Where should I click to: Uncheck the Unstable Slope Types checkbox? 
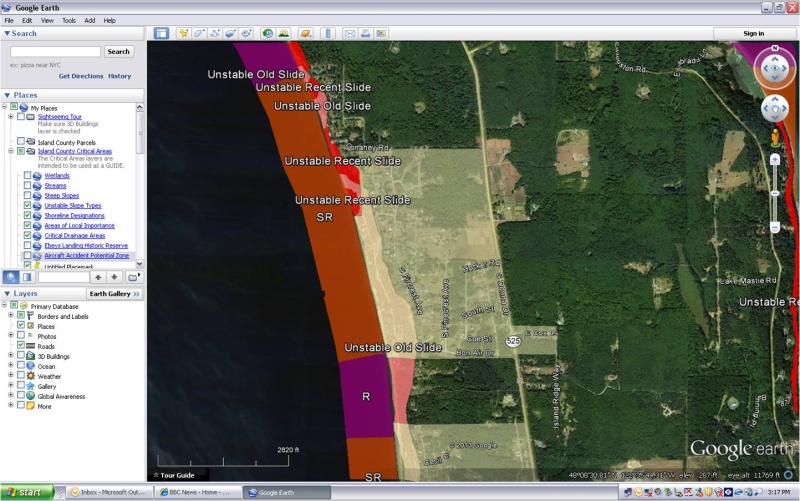(x=28, y=206)
